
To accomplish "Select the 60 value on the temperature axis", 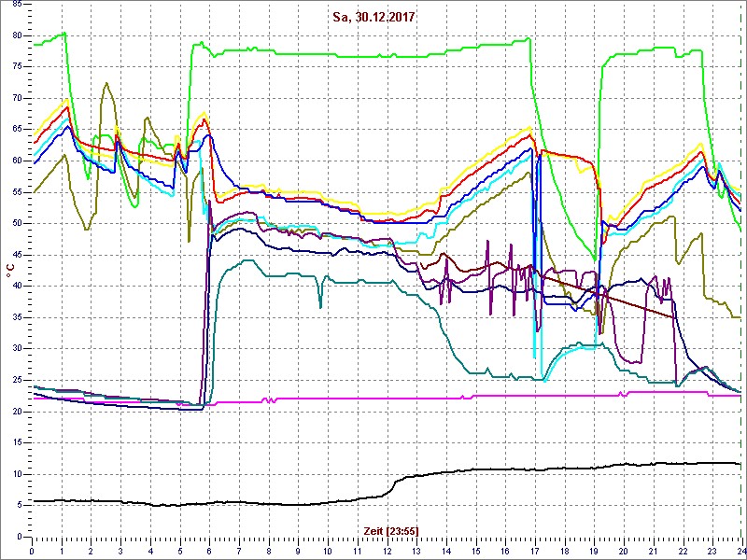I will 16,161.
